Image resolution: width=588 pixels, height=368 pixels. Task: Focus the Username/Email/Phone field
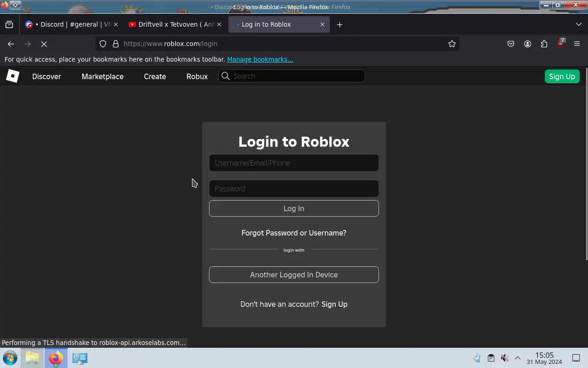(x=294, y=163)
